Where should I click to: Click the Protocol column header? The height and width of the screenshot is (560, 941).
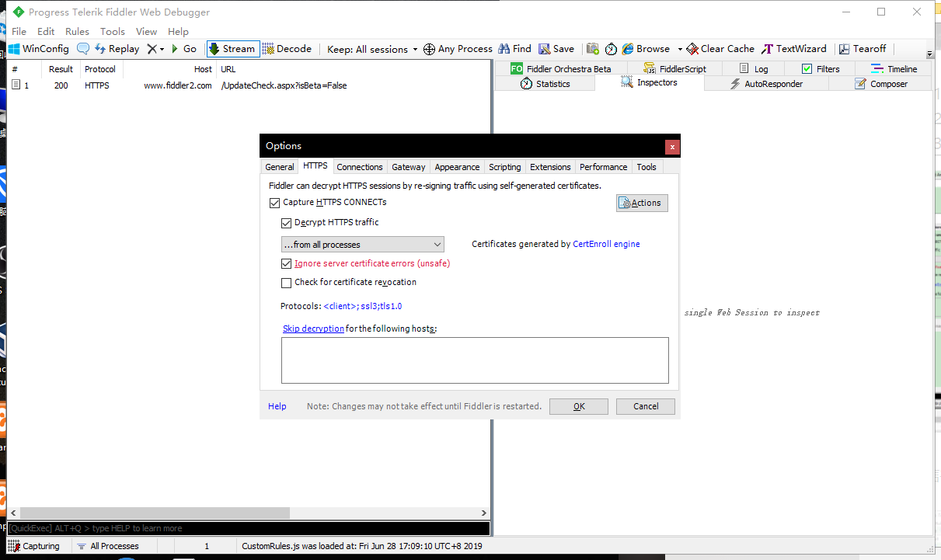point(100,69)
